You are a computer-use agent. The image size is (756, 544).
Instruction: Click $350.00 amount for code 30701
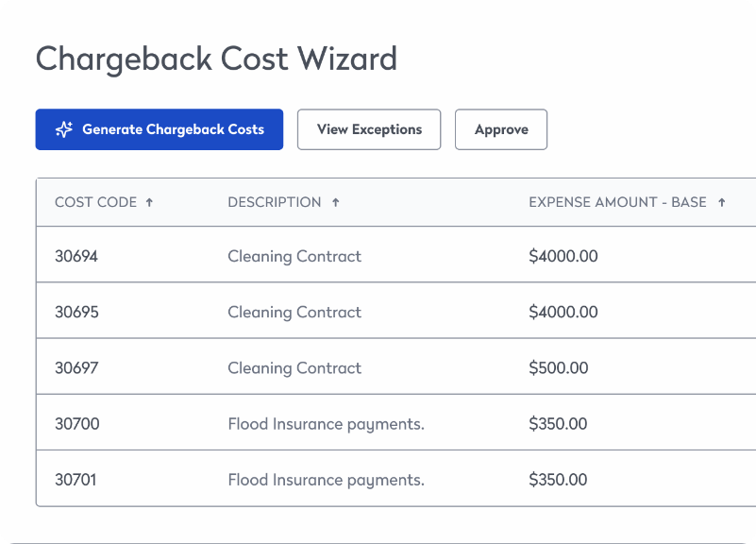pos(558,480)
